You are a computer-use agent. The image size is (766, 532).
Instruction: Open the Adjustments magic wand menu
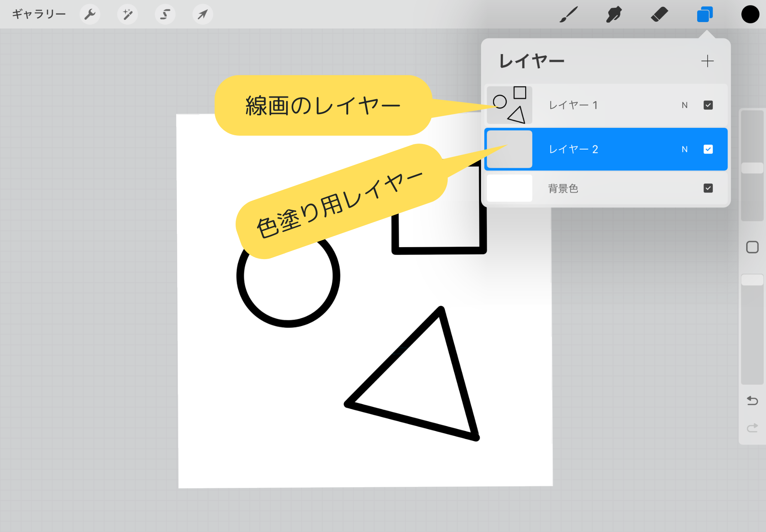tap(128, 15)
